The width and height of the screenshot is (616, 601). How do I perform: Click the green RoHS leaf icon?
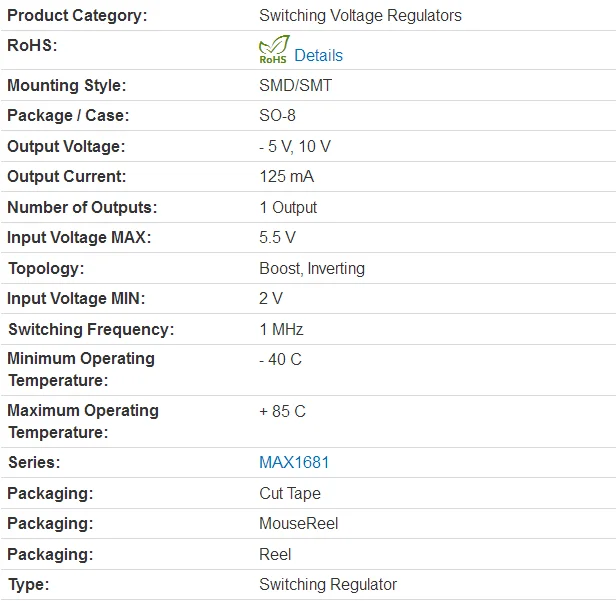click(x=273, y=50)
